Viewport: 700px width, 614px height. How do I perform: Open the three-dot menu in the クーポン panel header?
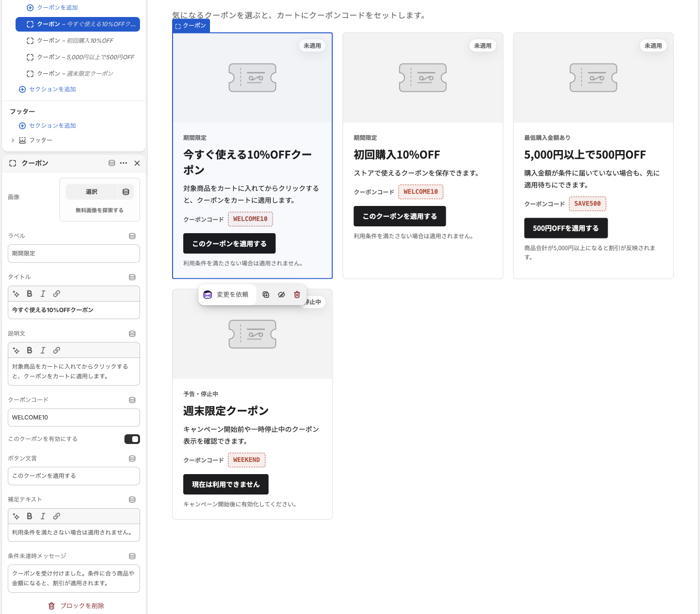pyautogui.click(x=123, y=163)
